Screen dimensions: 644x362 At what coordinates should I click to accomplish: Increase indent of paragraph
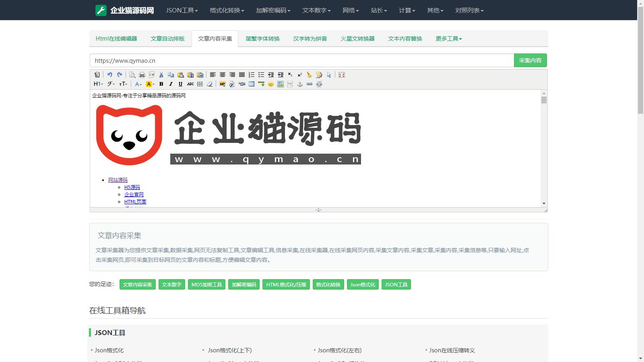271,75
